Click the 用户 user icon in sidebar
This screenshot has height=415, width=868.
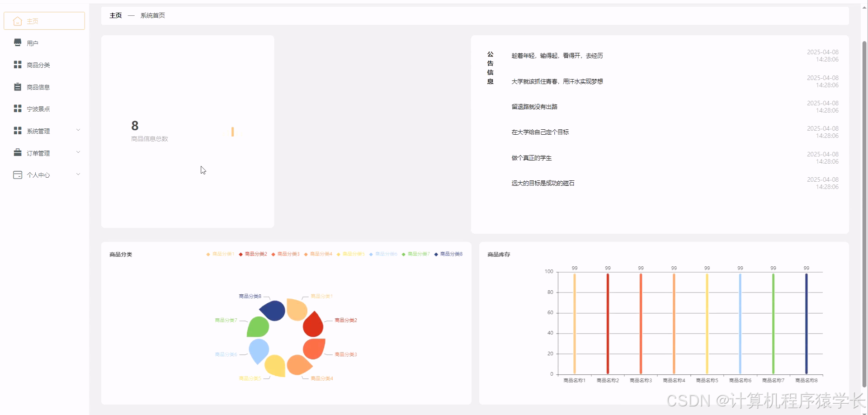click(18, 42)
